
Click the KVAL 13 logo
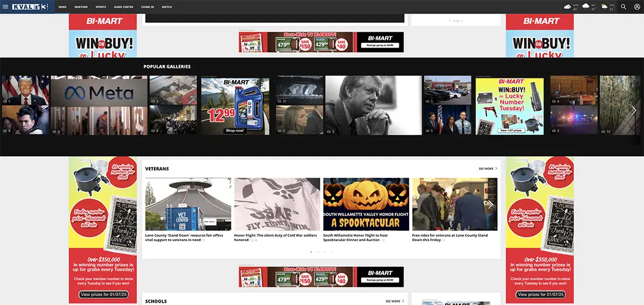(30, 6)
